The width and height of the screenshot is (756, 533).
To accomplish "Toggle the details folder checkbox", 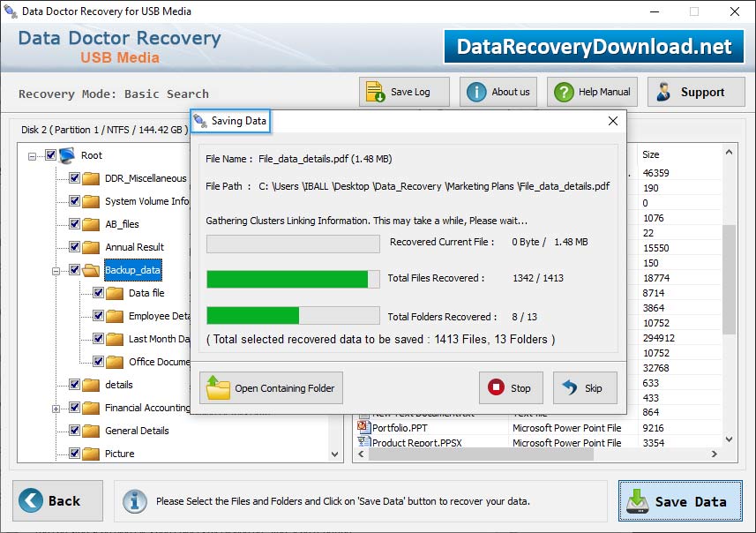I will click(x=74, y=385).
